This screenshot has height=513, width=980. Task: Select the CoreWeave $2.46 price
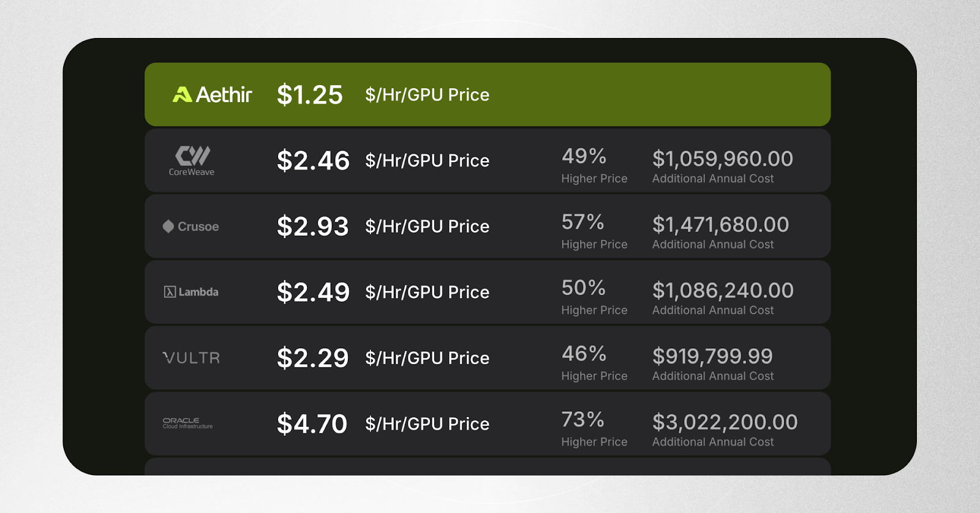(313, 160)
